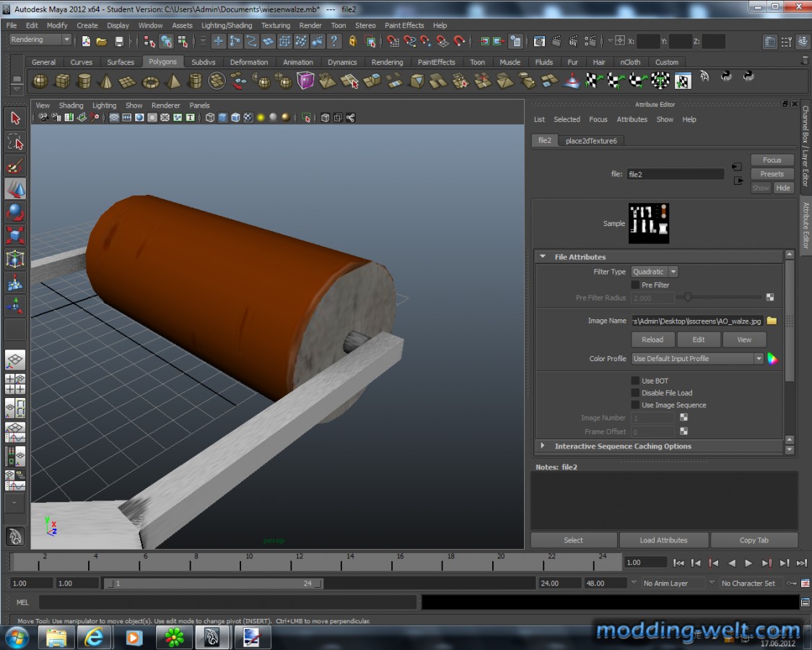
Task: Select the arrow Select tool
Action: click(x=15, y=118)
